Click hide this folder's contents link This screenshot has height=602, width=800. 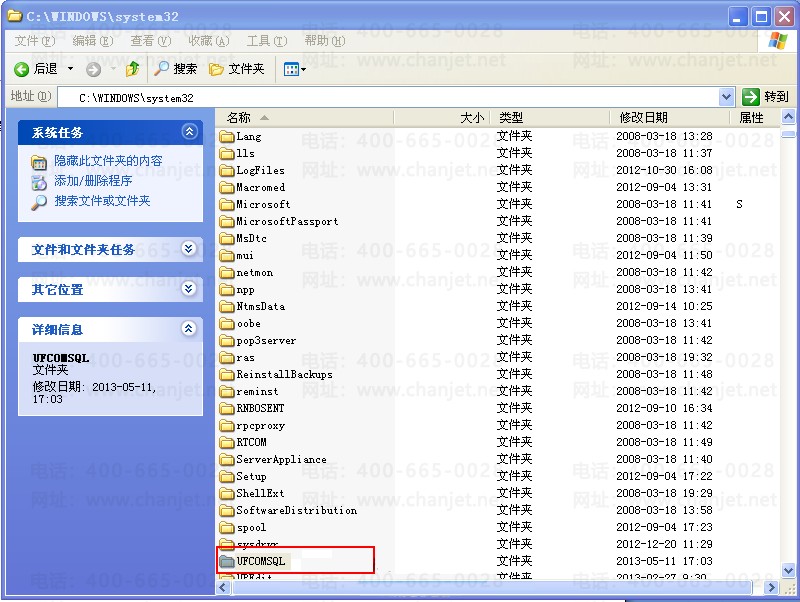[x=108, y=161]
